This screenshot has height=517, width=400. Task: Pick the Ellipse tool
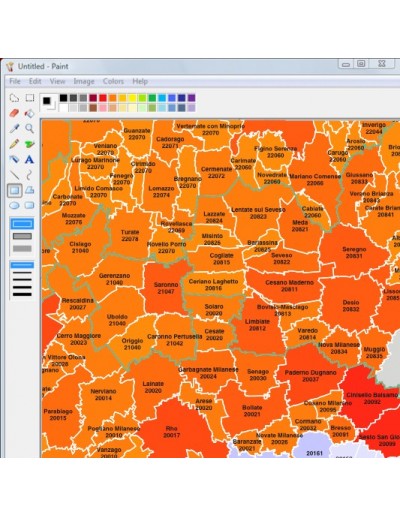click(x=14, y=205)
